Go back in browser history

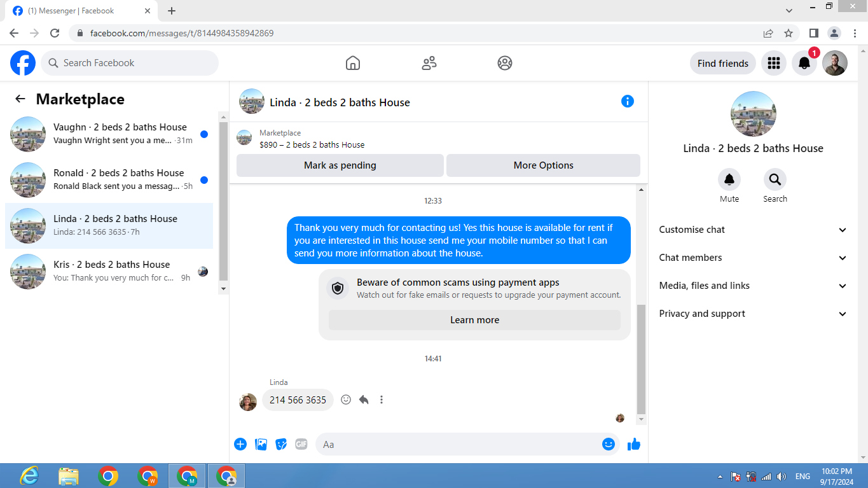tap(14, 33)
